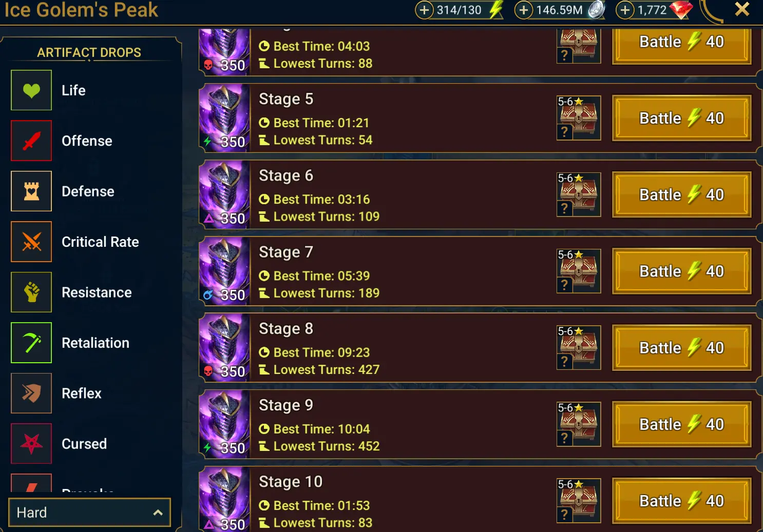Select the Offense artifact sword icon
The image size is (763, 532).
point(31,141)
